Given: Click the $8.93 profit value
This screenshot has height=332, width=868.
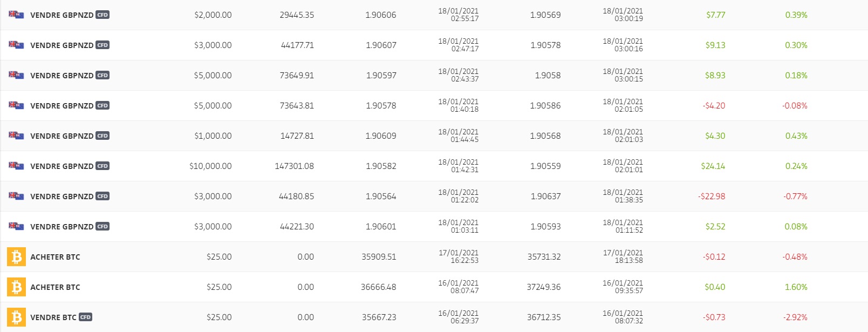Looking at the screenshot, I should 715,76.
